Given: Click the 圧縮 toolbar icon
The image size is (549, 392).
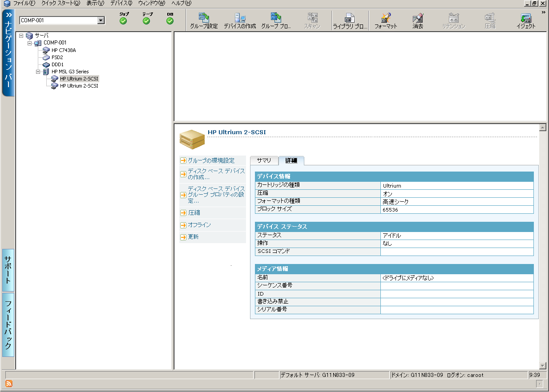Looking at the screenshot, I should [490, 21].
